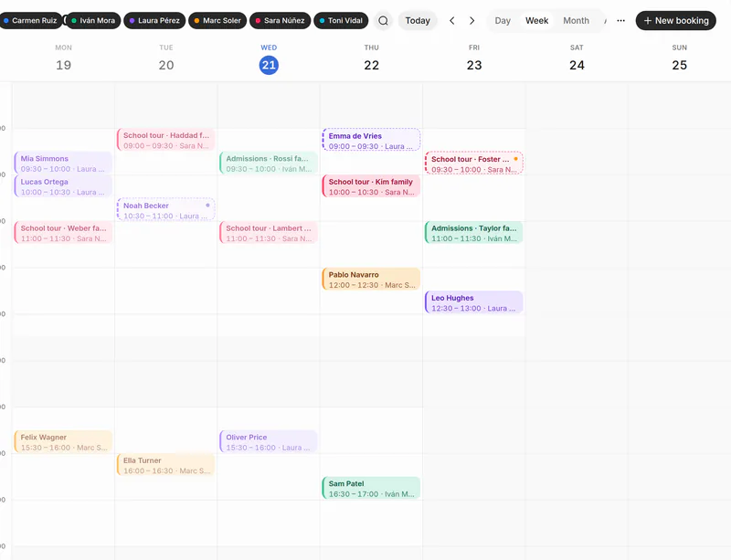Select the Sunday 25 day header
The height and width of the screenshot is (560, 731).
pos(679,59)
